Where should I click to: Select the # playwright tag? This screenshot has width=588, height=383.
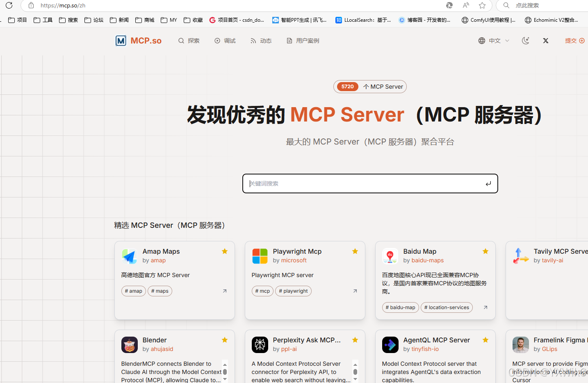pos(293,291)
